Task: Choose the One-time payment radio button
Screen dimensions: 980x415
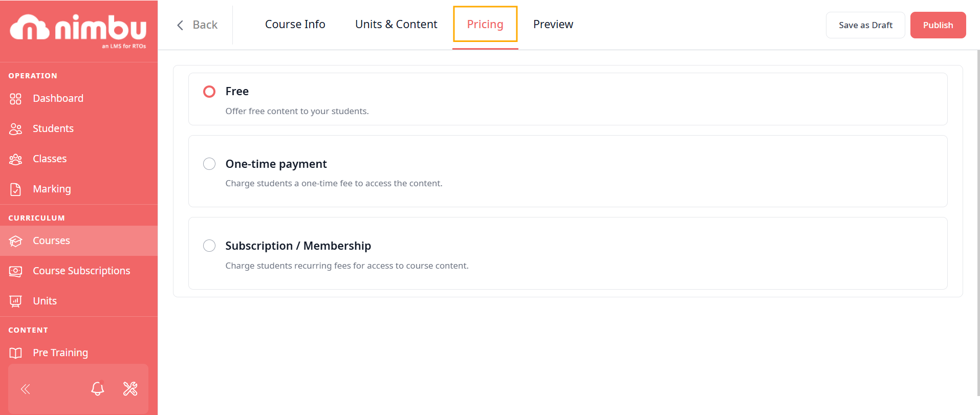Action: click(209, 164)
